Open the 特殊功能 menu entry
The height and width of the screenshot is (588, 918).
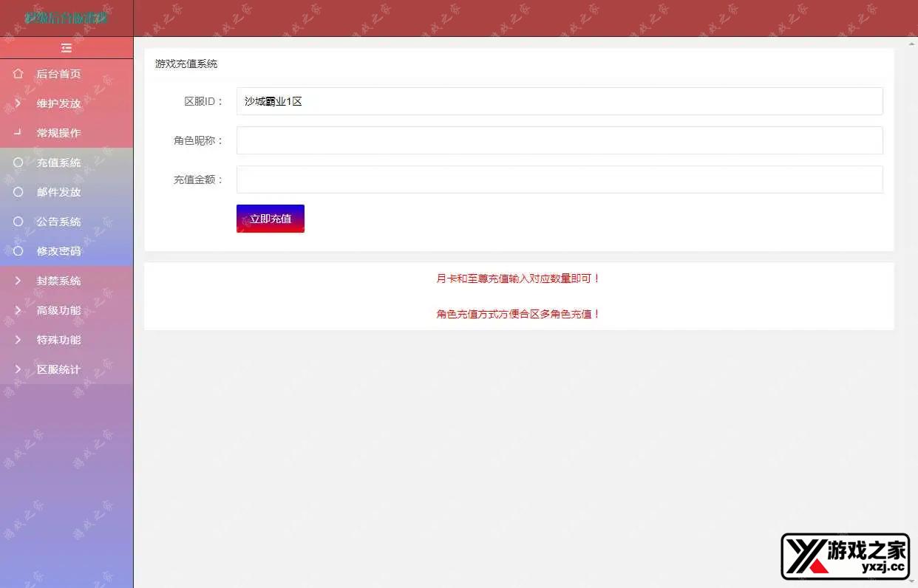click(x=59, y=340)
